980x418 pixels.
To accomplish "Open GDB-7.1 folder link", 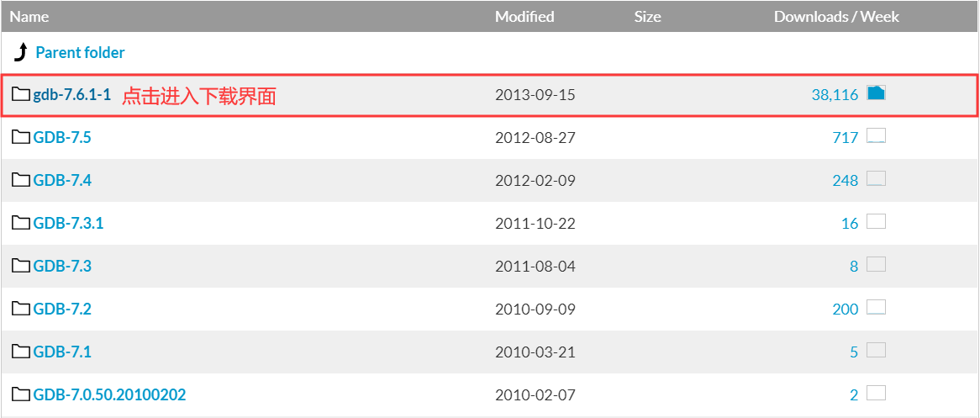I will pos(62,352).
